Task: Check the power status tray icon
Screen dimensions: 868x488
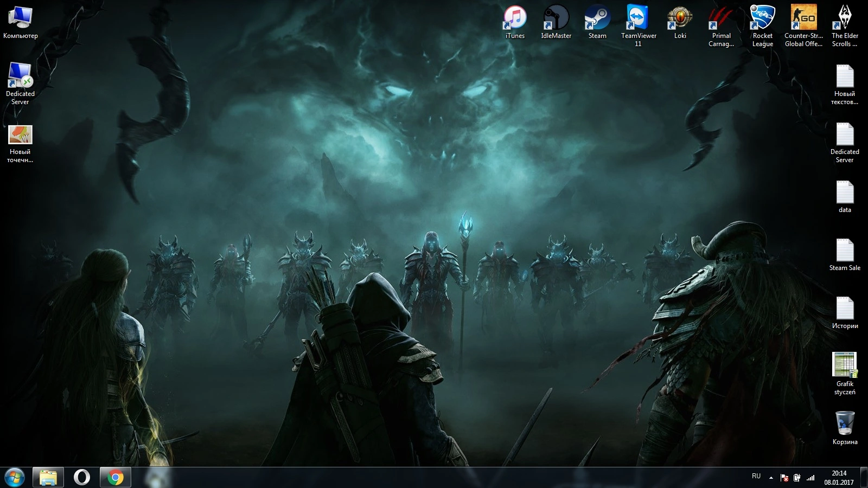Action: (x=797, y=478)
